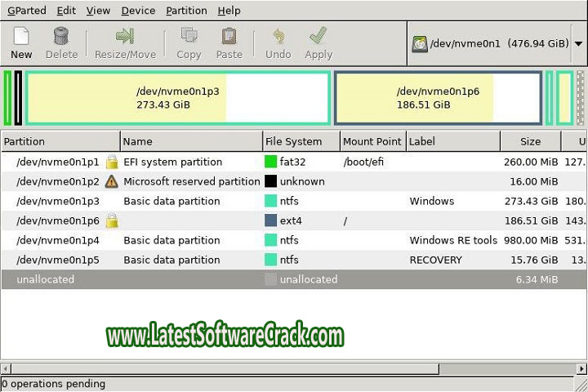Click the Undo toolbar icon
This screenshot has width=588, height=392.
point(278,36)
